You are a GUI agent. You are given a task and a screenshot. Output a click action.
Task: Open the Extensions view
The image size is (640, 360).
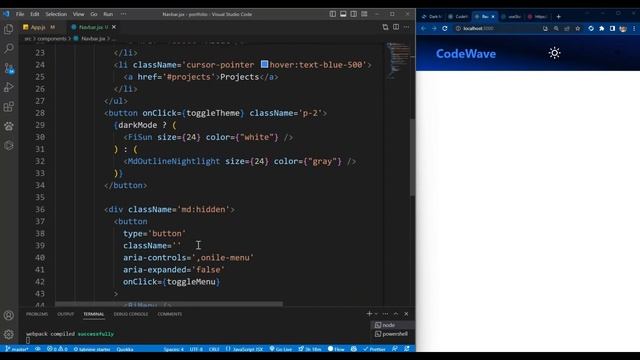(x=9, y=107)
